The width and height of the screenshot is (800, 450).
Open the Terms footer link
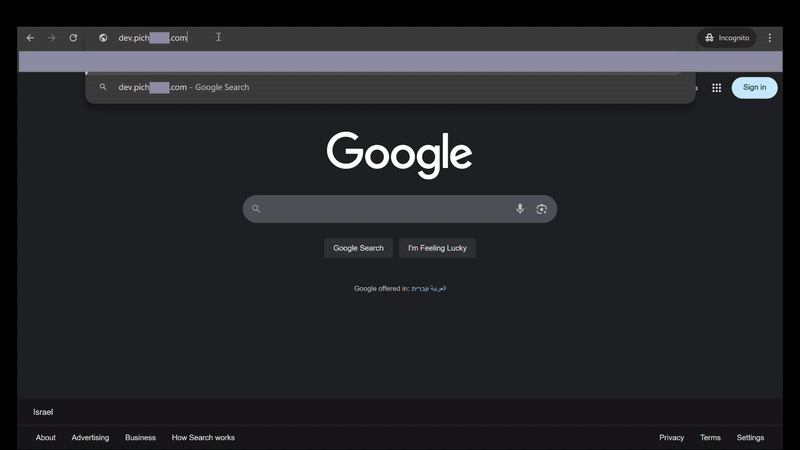pos(710,438)
